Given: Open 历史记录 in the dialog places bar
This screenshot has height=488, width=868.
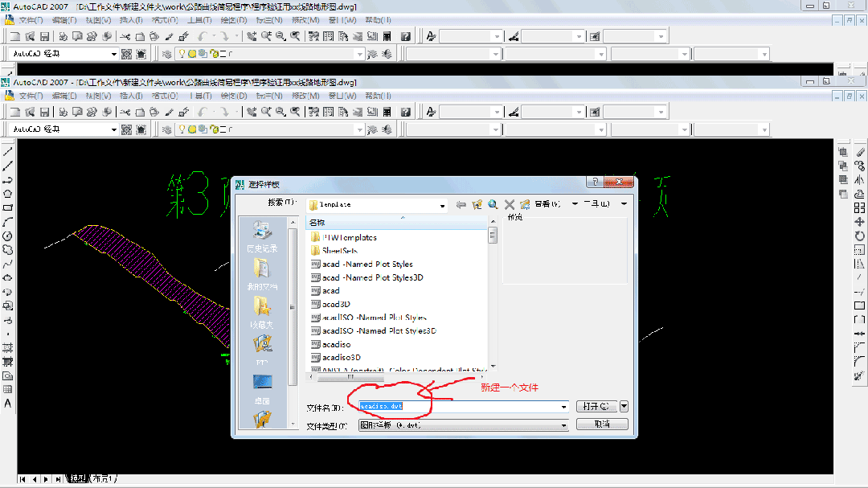Looking at the screenshot, I should tap(262, 237).
